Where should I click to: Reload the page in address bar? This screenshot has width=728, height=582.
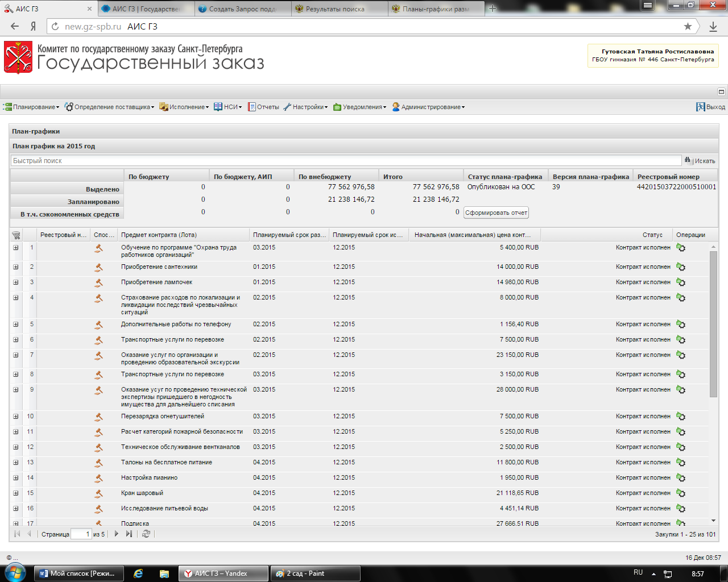(x=55, y=26)
